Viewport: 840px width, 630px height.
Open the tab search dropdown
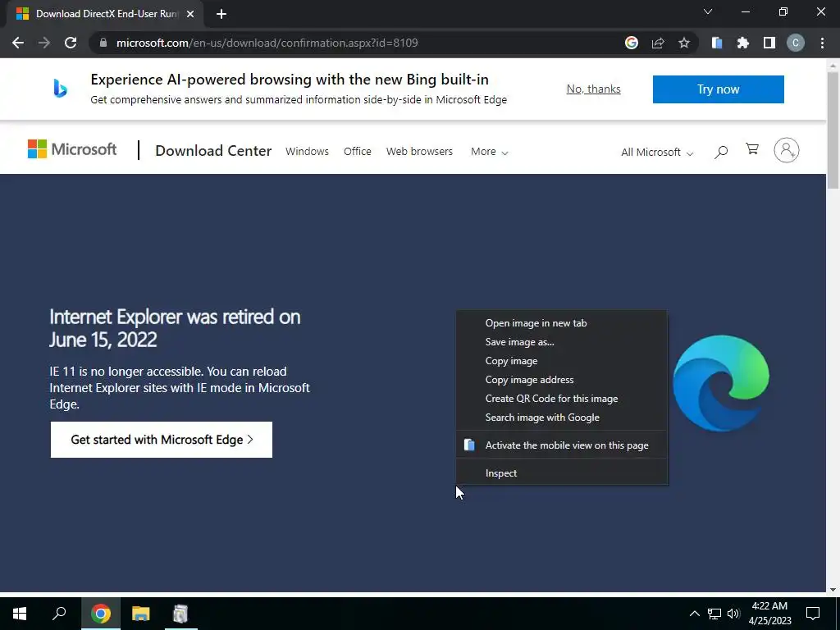click(x=708, y=11)
